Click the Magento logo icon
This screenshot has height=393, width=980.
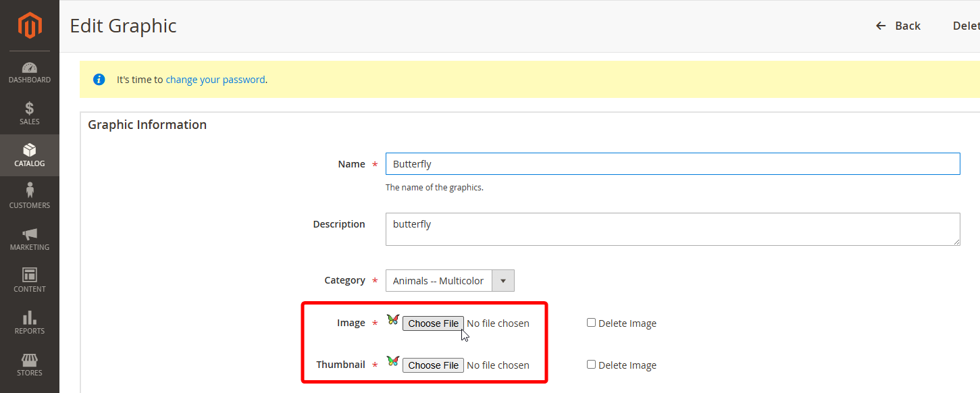pyautogui.click(x=30, y=26)
